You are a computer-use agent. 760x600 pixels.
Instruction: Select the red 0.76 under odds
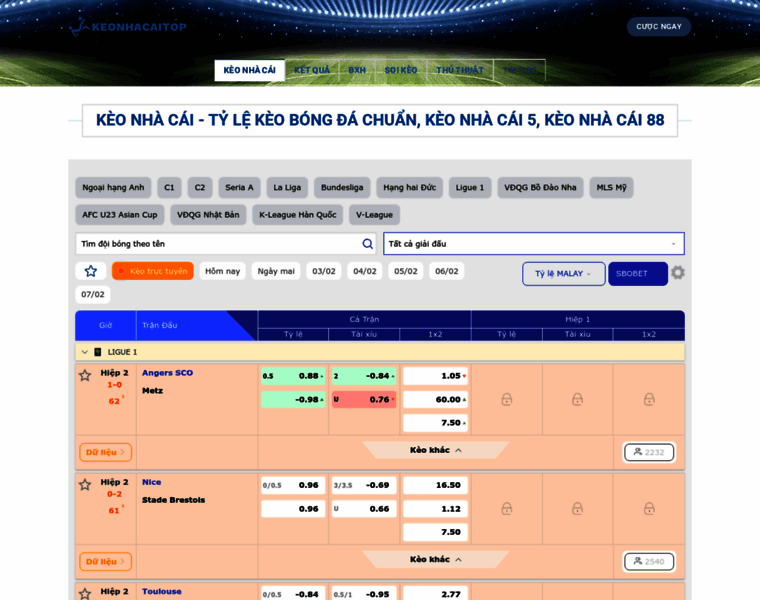(x=364, y=399)
